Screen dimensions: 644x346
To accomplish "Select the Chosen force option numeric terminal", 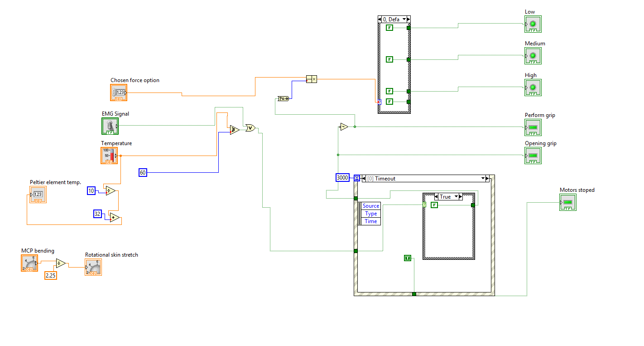I will point(119,93).
